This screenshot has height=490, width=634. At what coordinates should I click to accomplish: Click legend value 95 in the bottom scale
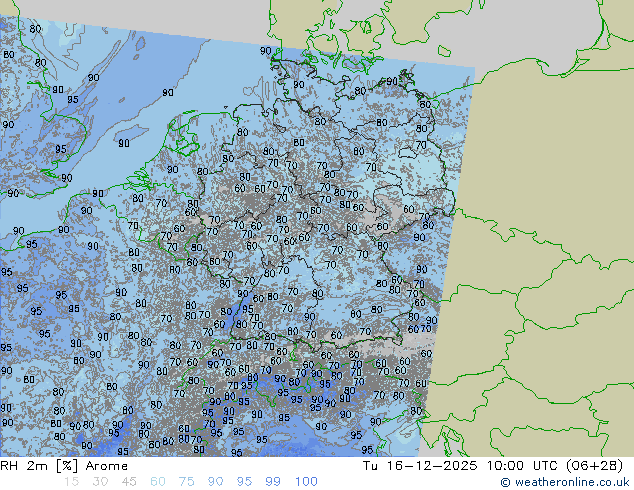point(244,482)
